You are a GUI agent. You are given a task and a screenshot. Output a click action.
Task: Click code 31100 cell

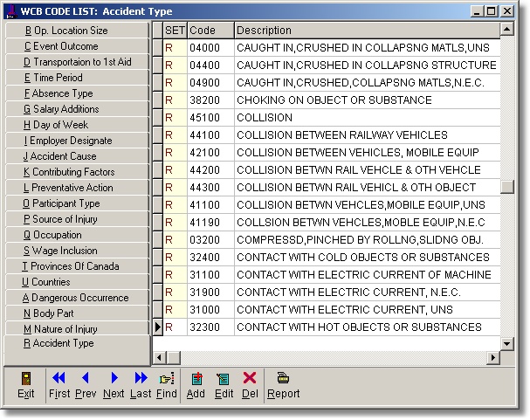(x=210, y=275)
